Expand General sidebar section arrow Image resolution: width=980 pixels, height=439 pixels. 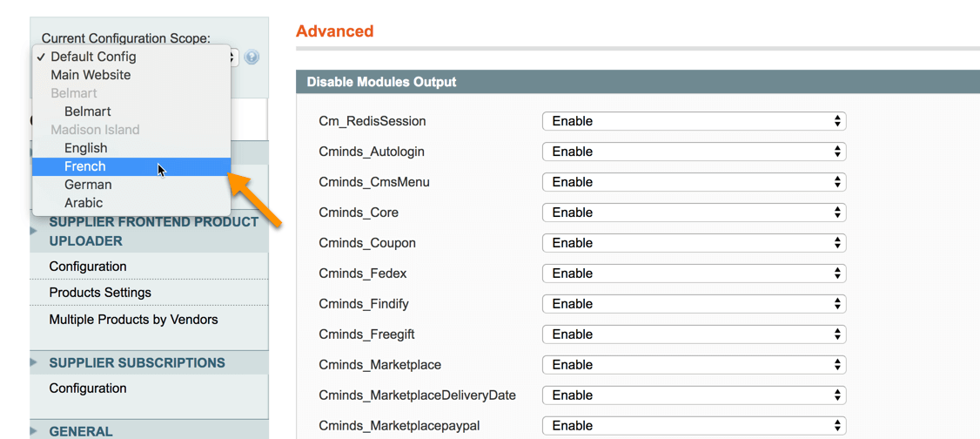pyautogui.click(x=34, y=431)
